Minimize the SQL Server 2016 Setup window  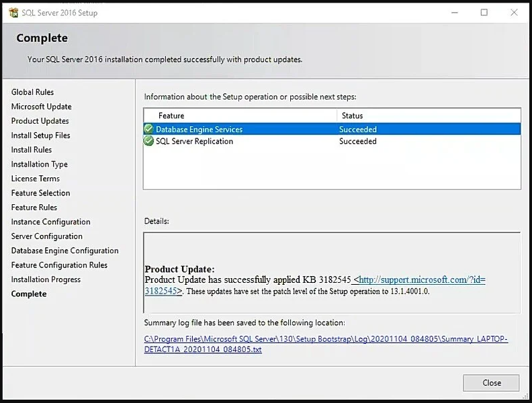[x=455, y=13]
